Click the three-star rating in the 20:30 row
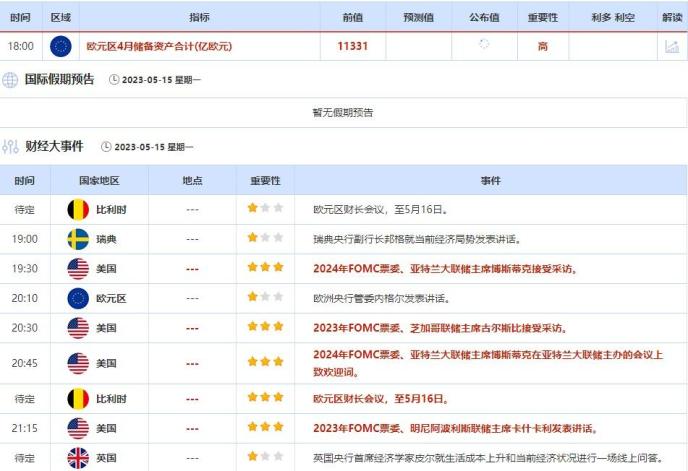The image size is (688, 471). [265, 326]
